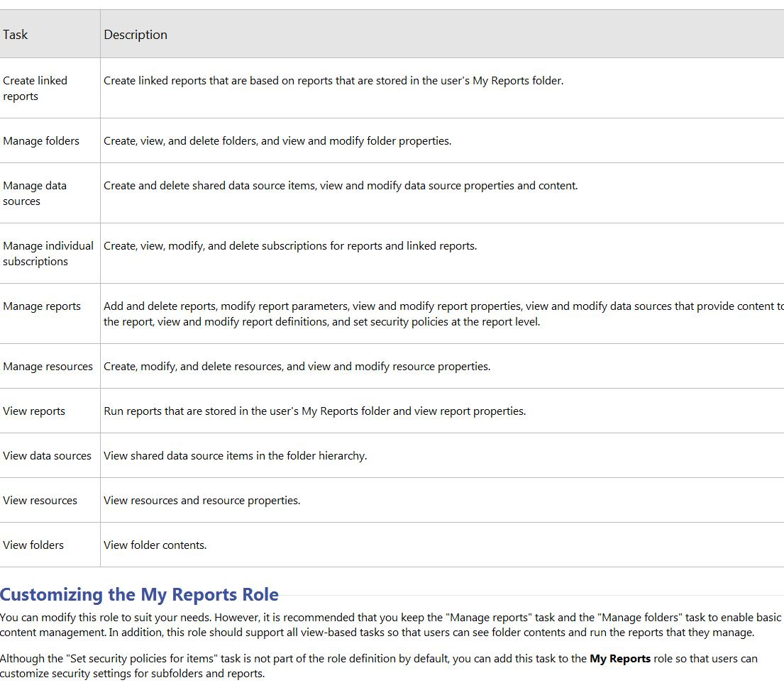This screenshot has width=784, height=690.
Task: Click the description about subscriptions for linked reports
Action: (290, 246)
